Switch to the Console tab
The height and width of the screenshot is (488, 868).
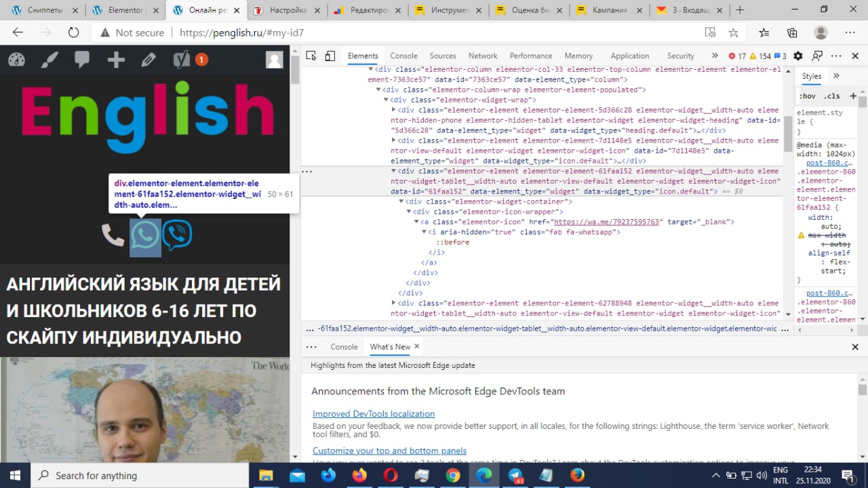[x=403, y=56]
